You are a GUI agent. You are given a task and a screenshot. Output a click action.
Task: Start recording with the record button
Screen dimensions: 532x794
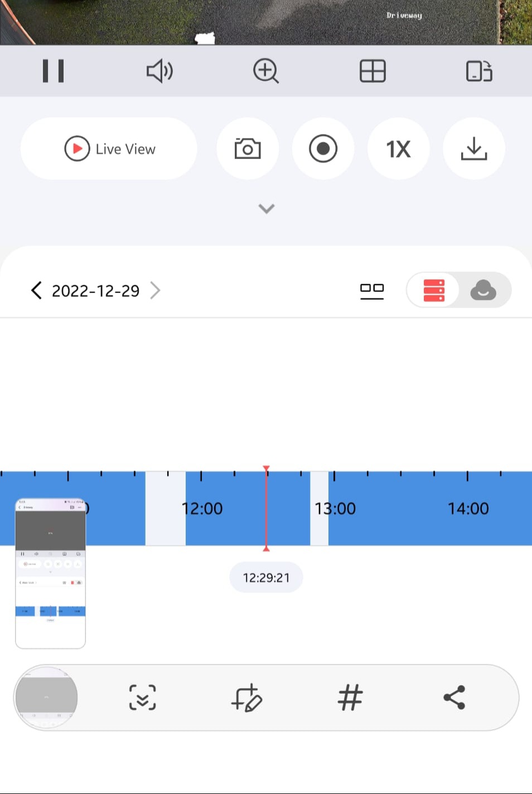323,149
